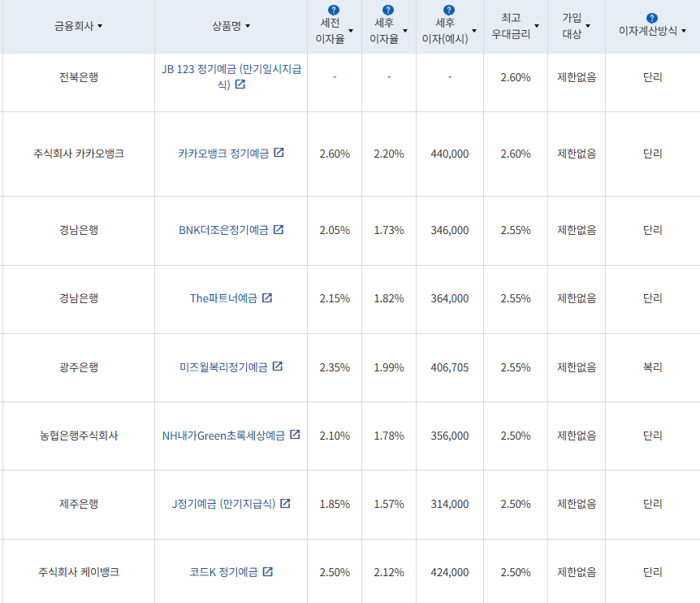
Task: Expand the sort dropdown on 상품명 column
Action: [x=247, y=27]
